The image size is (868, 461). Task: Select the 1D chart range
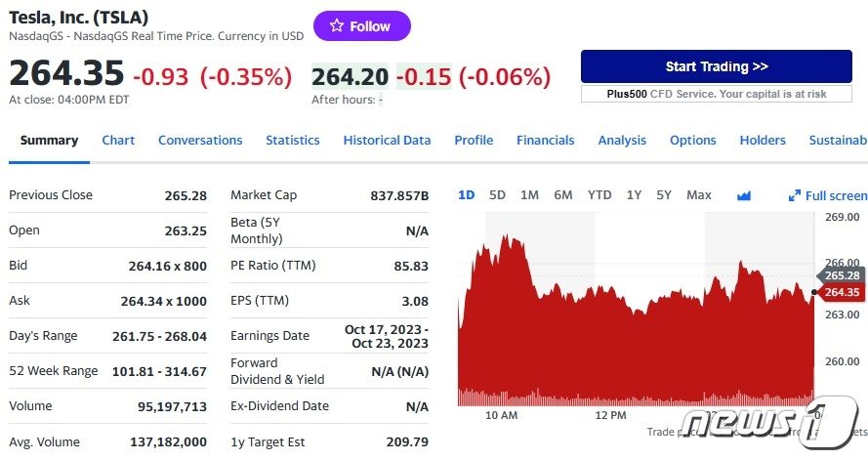tap(466, 195)
